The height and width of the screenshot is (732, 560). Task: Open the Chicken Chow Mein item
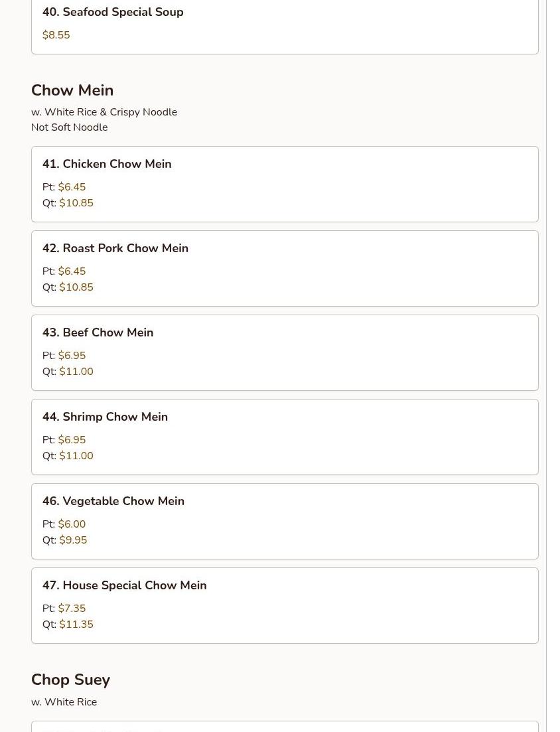[107, 164]
